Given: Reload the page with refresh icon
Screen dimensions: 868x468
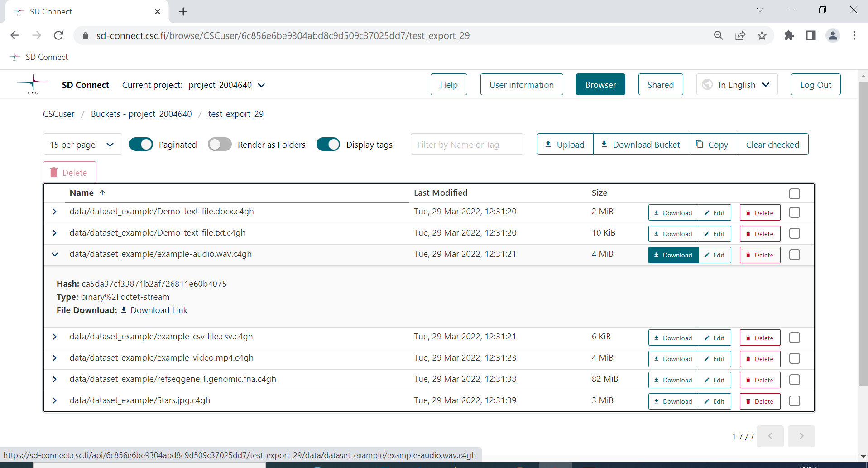Looking at the screenshot, I should [x=58, y=35].
